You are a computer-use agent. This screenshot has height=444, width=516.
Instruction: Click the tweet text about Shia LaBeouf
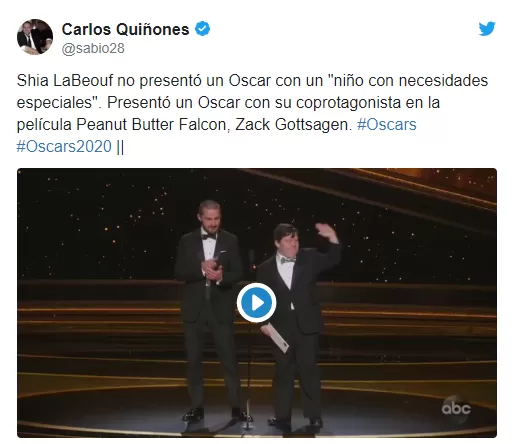[x=252, y=113]
